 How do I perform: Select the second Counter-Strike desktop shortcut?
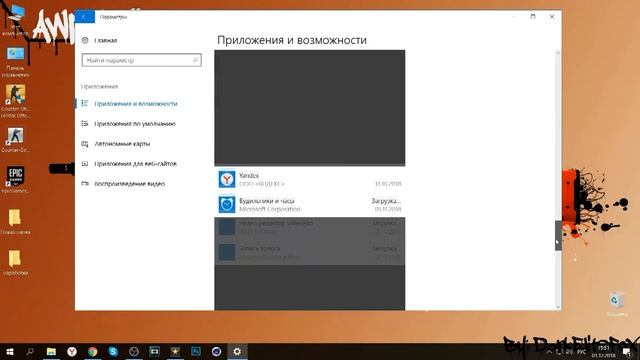pos(16,140)
